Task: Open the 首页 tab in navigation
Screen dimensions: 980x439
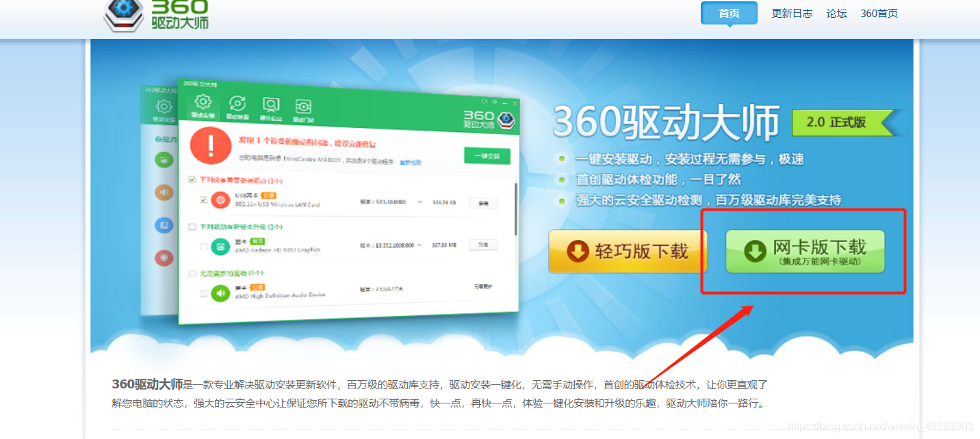Action: [x=729, y=13]
